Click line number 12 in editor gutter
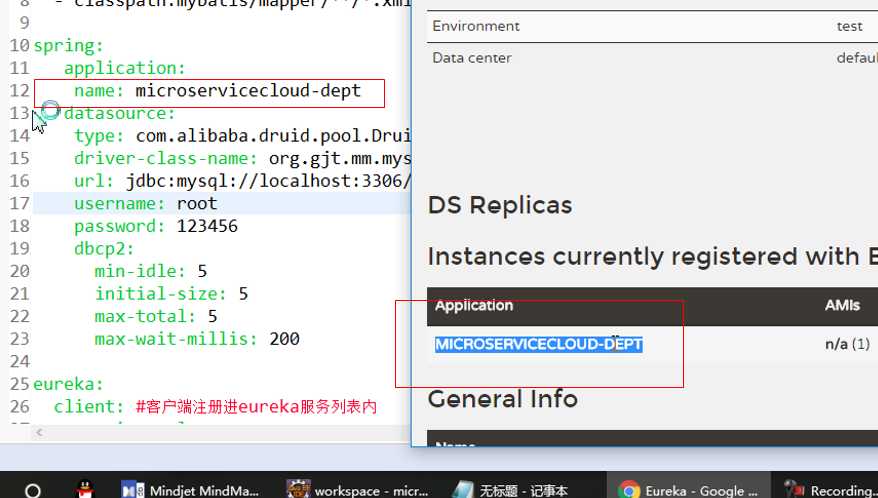The image size is (878, 498). point(20,91)
